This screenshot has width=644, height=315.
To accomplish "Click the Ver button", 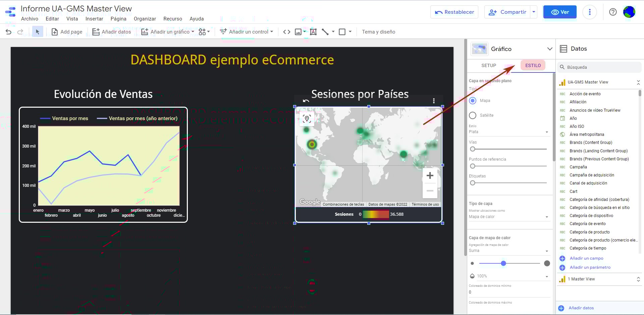I will click(x=560, y=12).
